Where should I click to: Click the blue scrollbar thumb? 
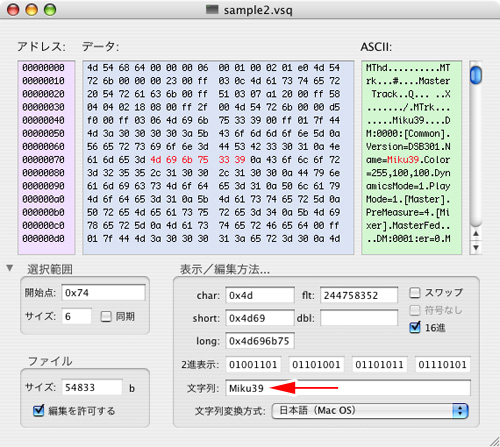[x=476, y=75]
